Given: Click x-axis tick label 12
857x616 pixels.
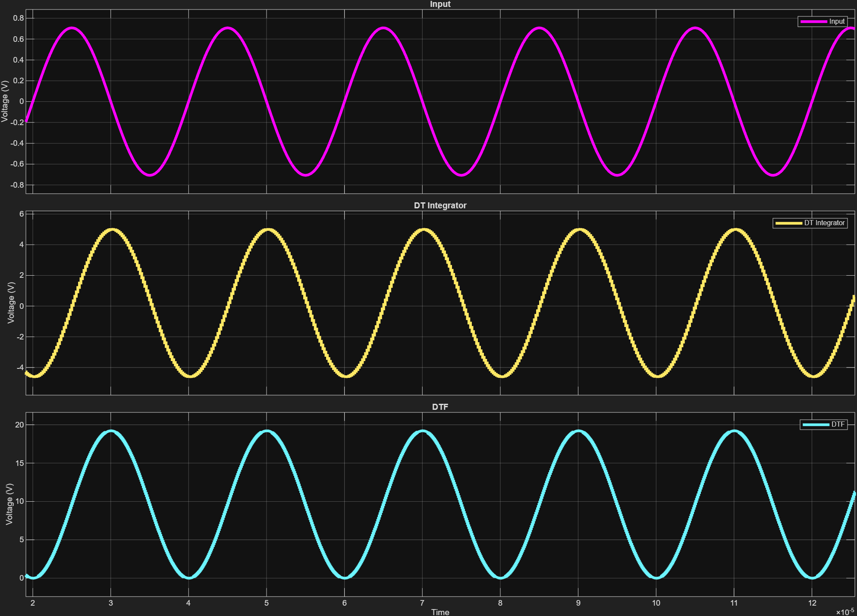Looking at the screenshot, I should [x=812, y=603].
